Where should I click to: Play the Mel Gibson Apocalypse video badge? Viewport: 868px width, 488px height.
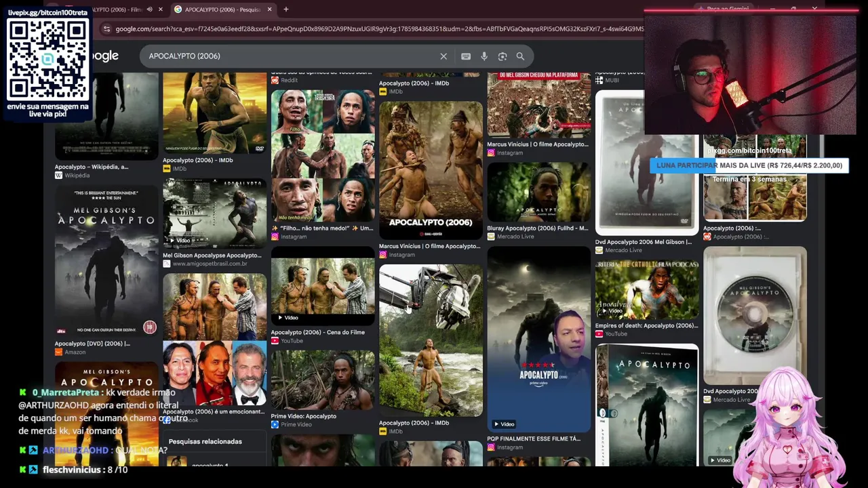point(180,241)
